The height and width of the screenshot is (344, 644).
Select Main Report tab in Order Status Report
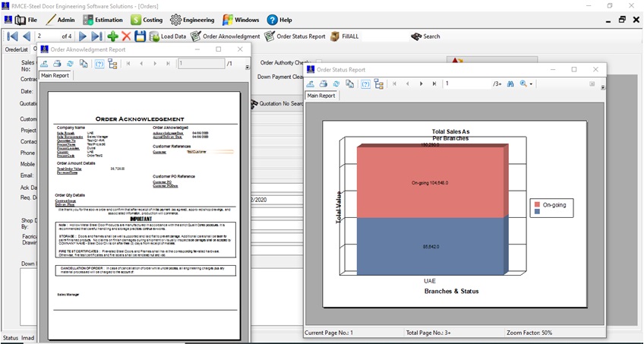click(x=321, y=96)
